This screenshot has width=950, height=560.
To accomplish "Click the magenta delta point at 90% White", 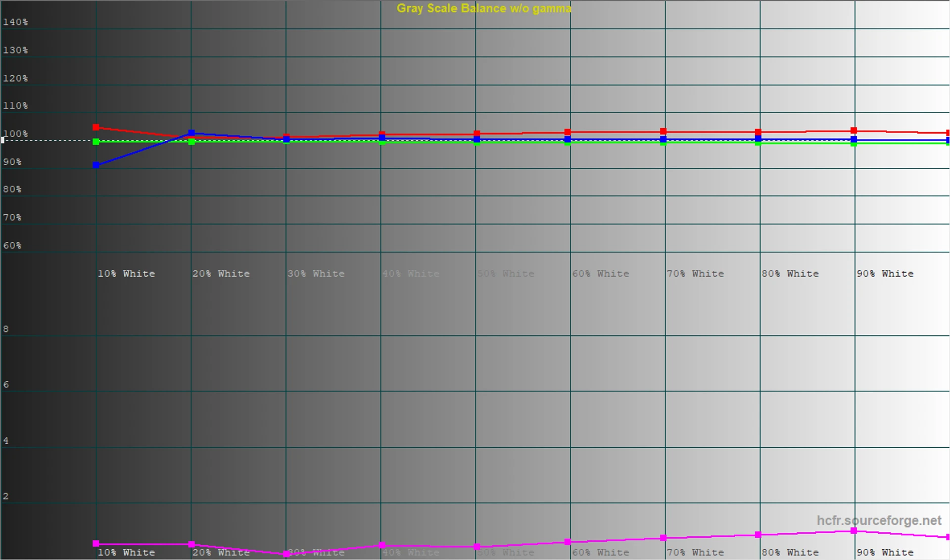I will tap(854, 531).
